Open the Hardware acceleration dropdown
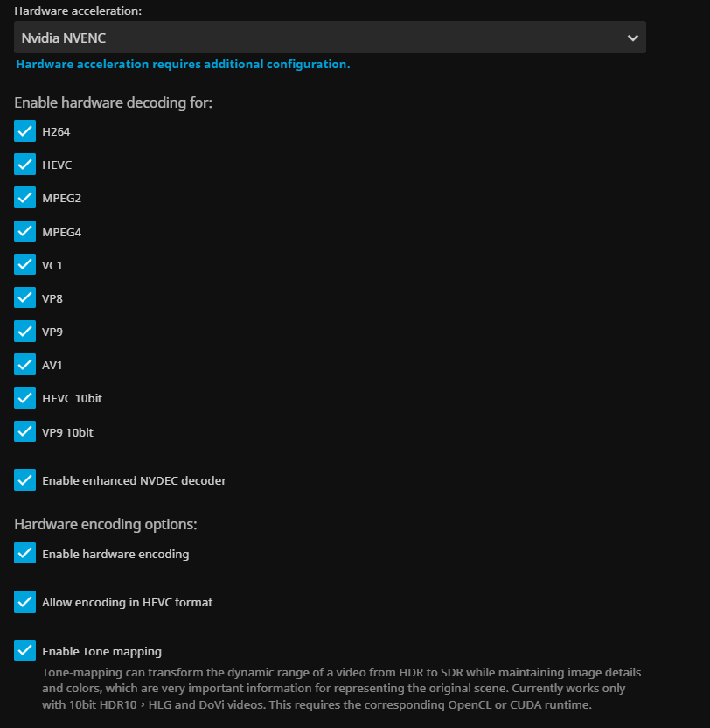Screen dimensions: 710x728 click(330, 38)
